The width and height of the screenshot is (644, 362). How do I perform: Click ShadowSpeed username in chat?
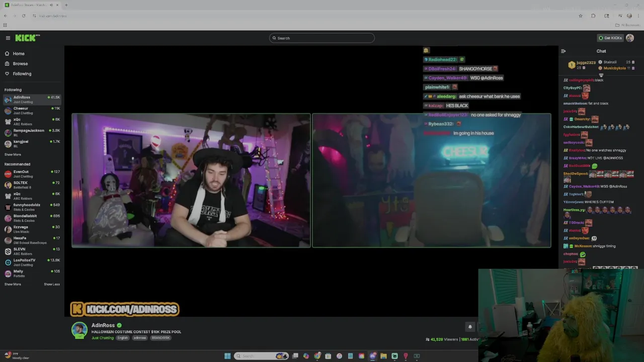pyautogui.click(x=576, y=174)
